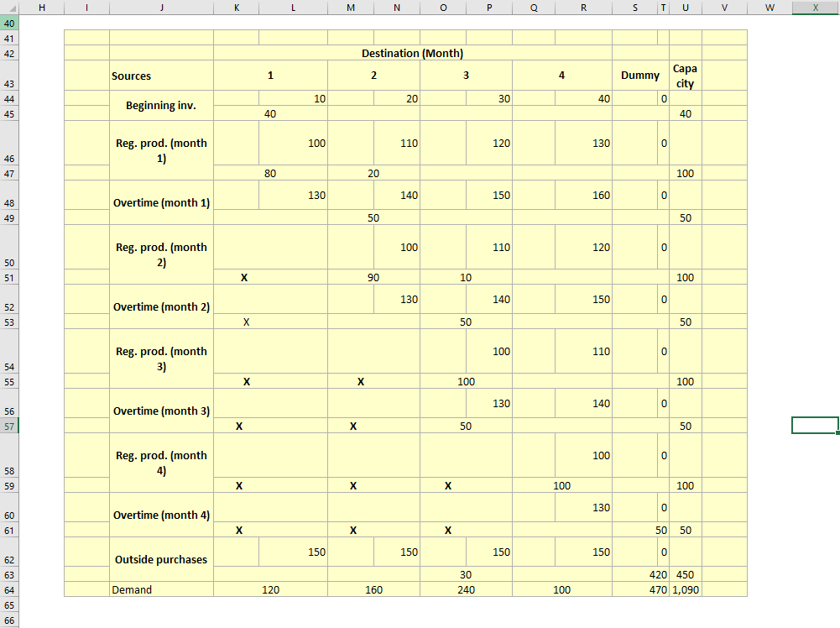Click the 'Demand' row label
840x628 pixels.
[x=161, y=589]
